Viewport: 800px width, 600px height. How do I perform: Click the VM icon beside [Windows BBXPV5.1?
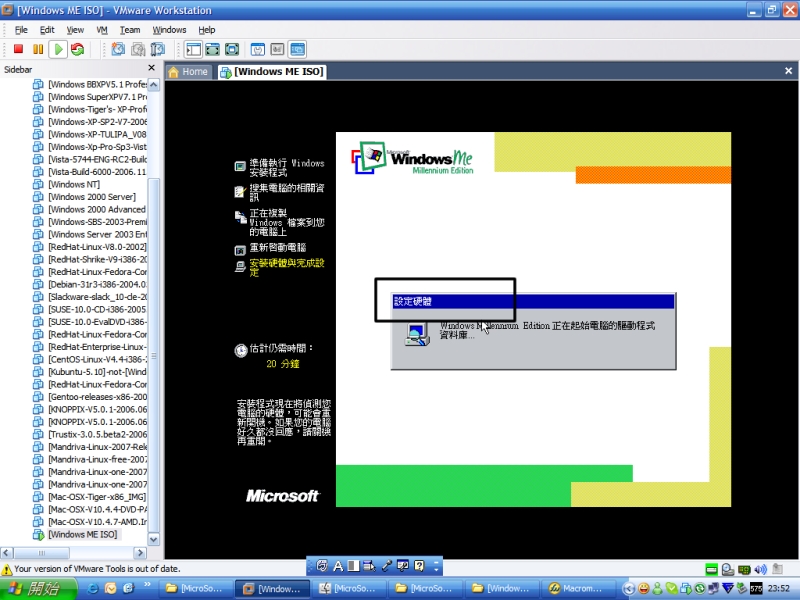38,84
